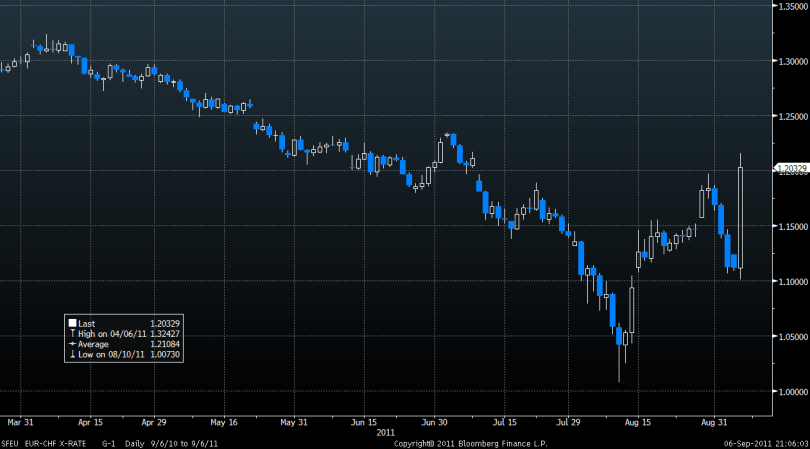Click the Average marker icon in legend
The height and width of the screenshot is (449, 810).
tap(72, 343)
